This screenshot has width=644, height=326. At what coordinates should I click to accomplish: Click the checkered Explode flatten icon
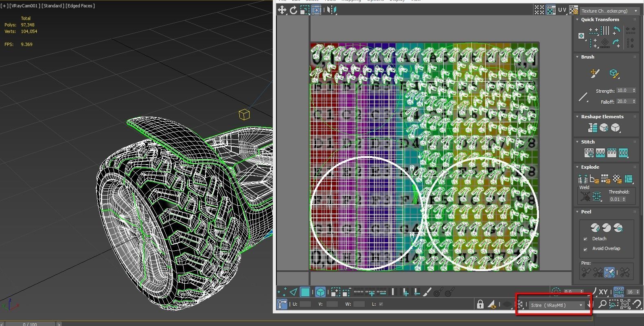coord(617,179)
